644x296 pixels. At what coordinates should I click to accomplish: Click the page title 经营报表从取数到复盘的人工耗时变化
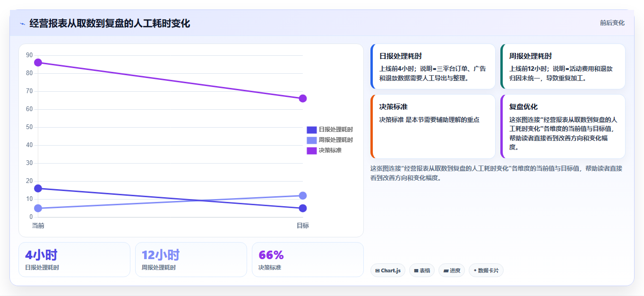click(110, 23)
